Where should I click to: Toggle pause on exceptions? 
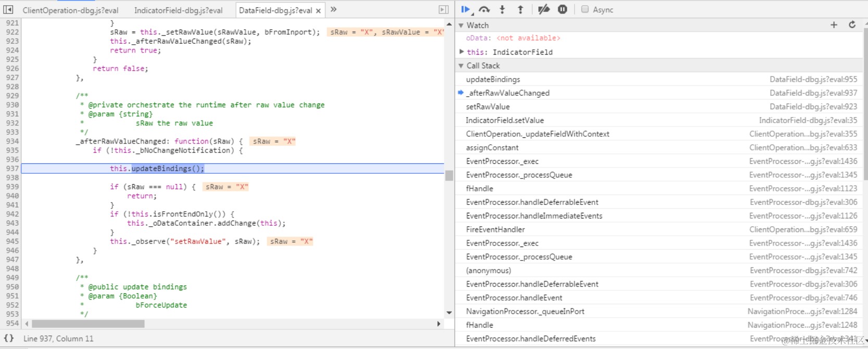pyautogui.click(x=562, y=9)
